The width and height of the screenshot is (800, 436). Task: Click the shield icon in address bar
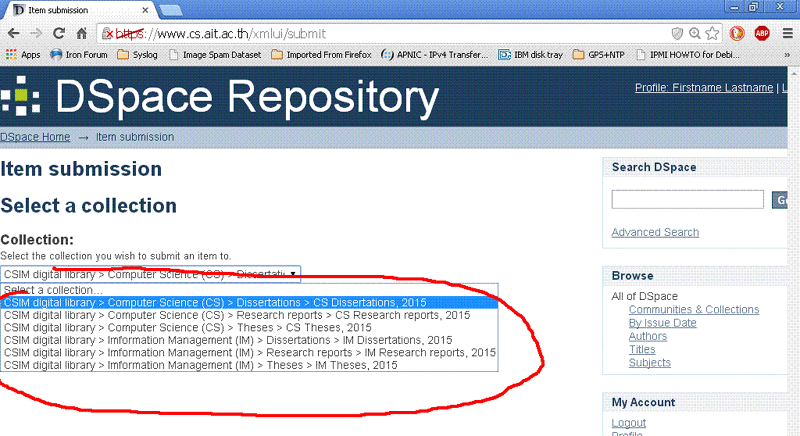click(x=677, y=34)
